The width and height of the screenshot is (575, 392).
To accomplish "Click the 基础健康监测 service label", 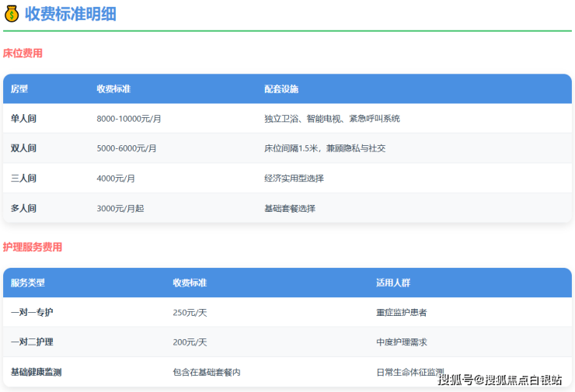I will (x=36, y=373).
